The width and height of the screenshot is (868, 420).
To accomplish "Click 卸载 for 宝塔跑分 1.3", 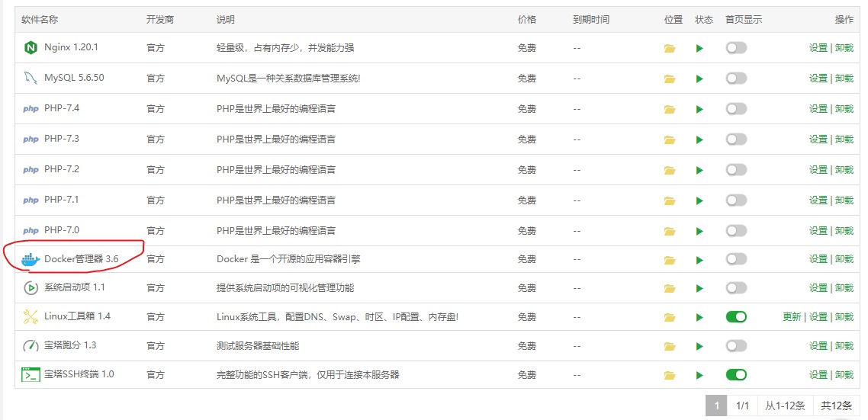I will tap(844, 346).
